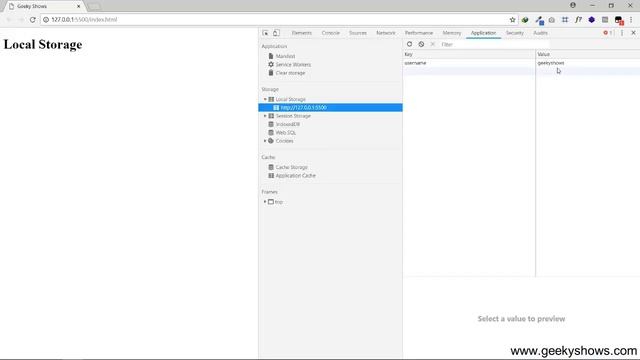
Task: Click the grey camera extension icon
Action: tap(552, 20)
